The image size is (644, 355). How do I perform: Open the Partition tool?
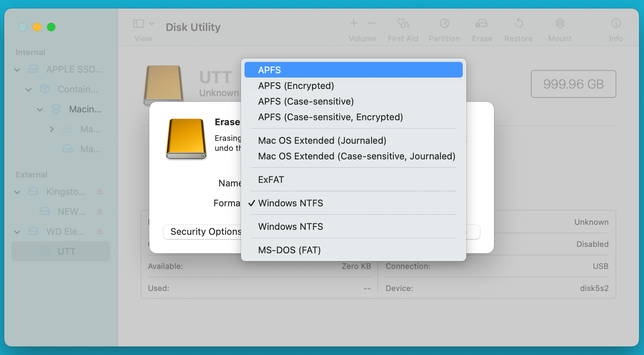click(444, 28)
